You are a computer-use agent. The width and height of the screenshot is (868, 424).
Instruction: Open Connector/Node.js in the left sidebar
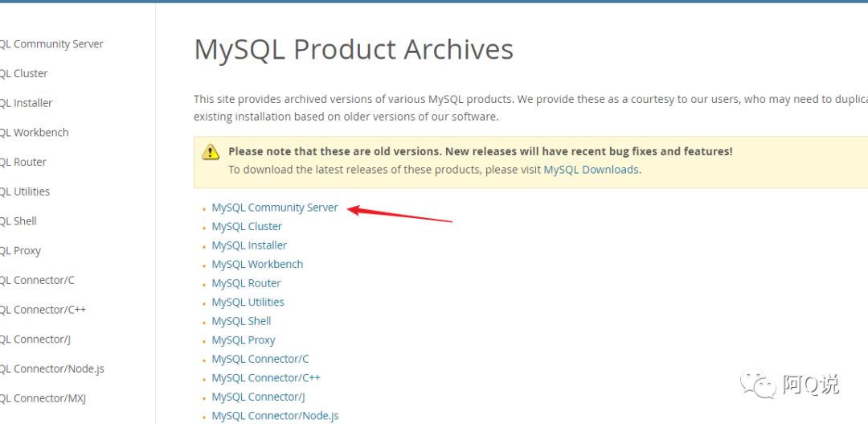point(52,368)
